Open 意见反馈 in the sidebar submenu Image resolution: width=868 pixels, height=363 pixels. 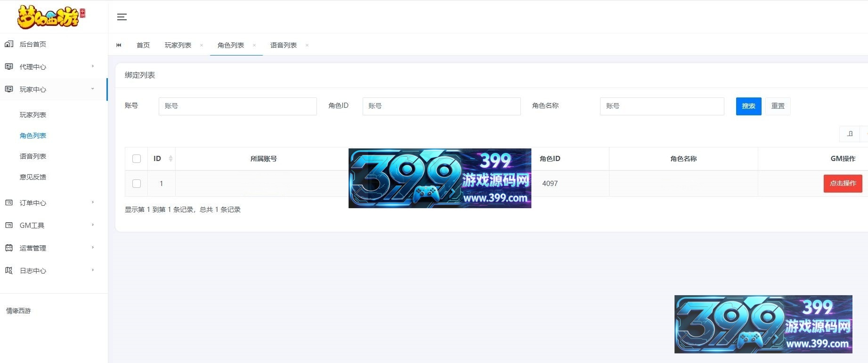[x=33, y=177]
